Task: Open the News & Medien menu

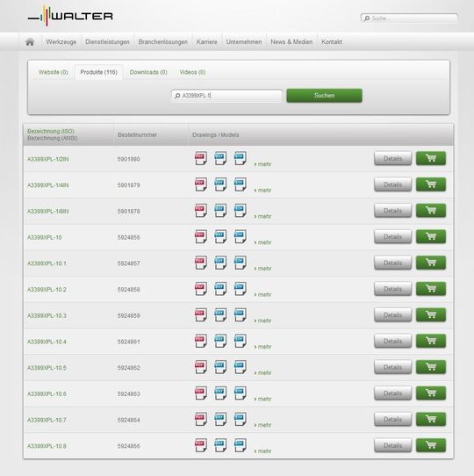Action: (291, 42)
